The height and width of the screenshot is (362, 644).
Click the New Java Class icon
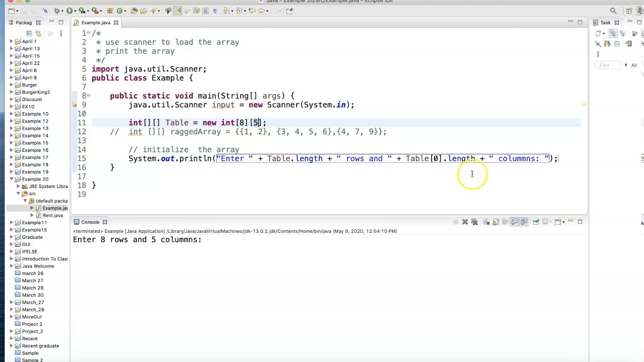point(120,11)
